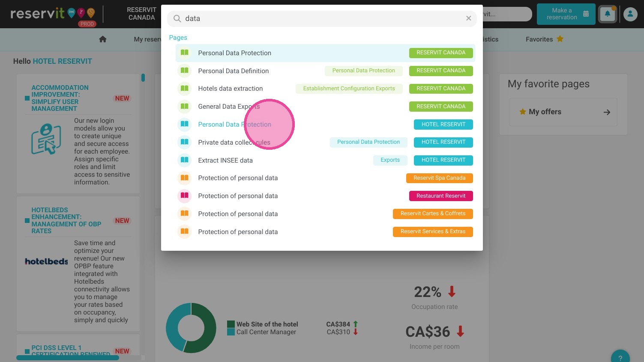Click the search magnifier icon
Image resolution: width=644 pixels, height=362 pixels.
pyautogui.click(x=177, y=18)
